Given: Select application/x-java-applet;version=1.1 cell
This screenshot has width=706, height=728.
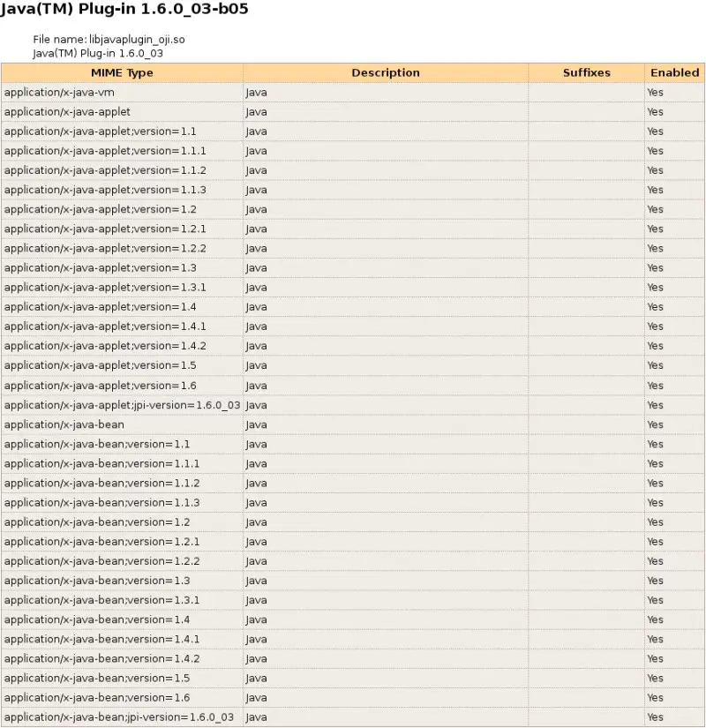Looking at the screenshot, I should coord(122,131).
